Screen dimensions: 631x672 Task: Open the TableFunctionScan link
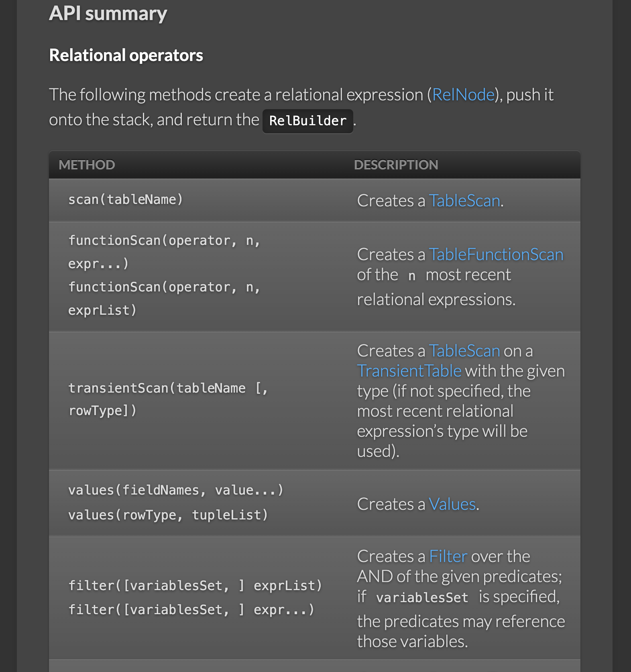click(x=496, y=255)
